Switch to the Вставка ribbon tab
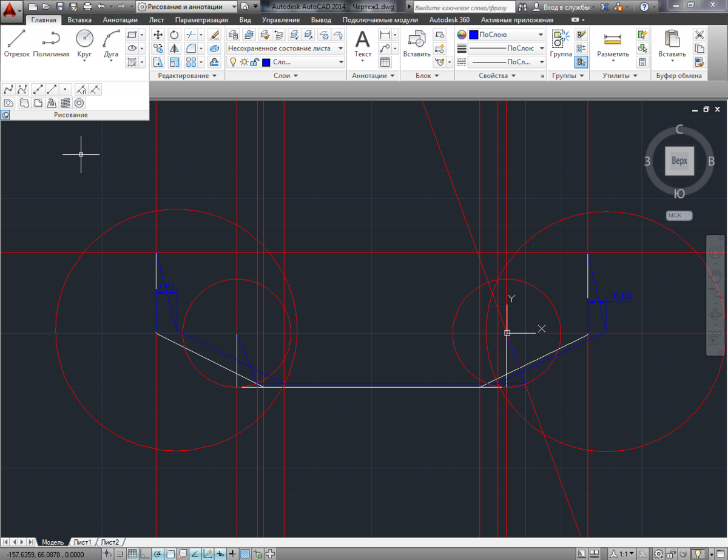728x560 pixels. coord(79,20)
